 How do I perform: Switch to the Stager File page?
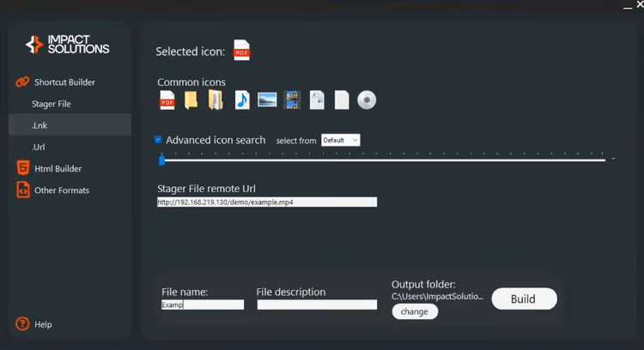point(52,104)
